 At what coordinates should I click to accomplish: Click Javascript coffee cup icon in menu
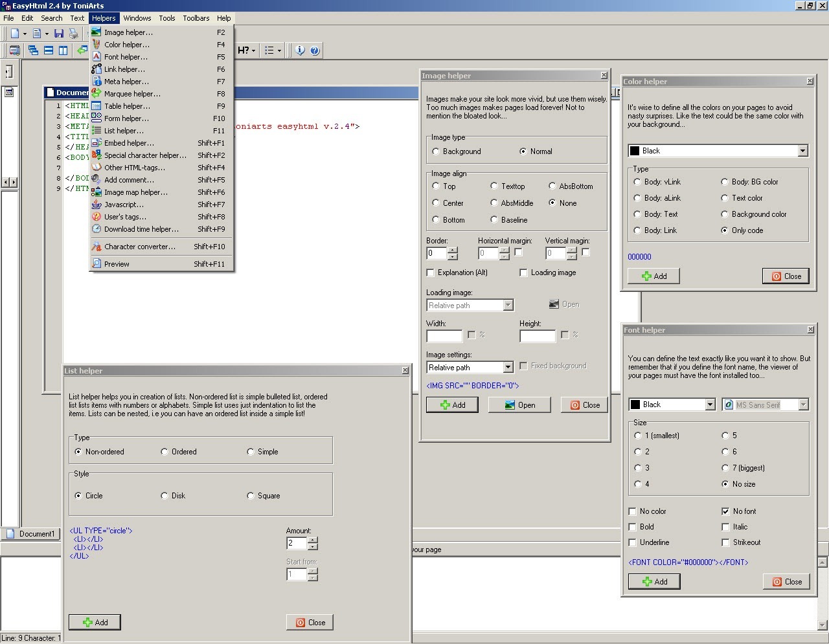click(97, 204)
